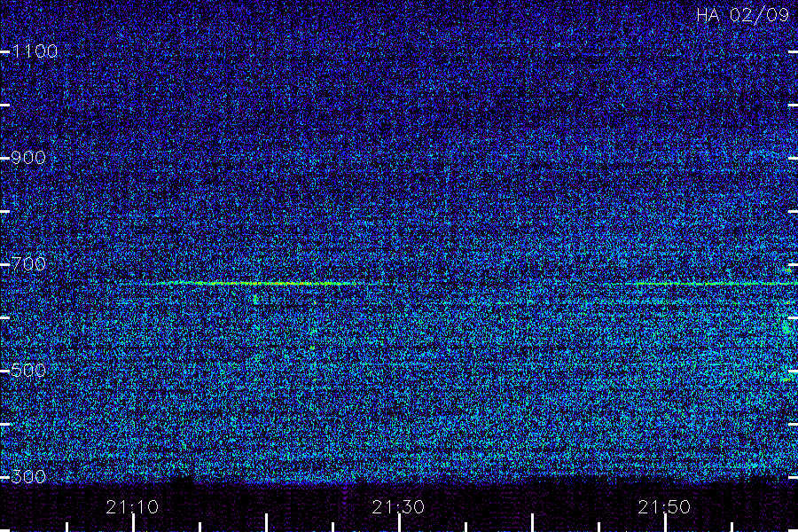Screen dimensions: 798x532
Task: Click the HA 02/09 date label
Action: pyautogui.click(x=742, y=15)
